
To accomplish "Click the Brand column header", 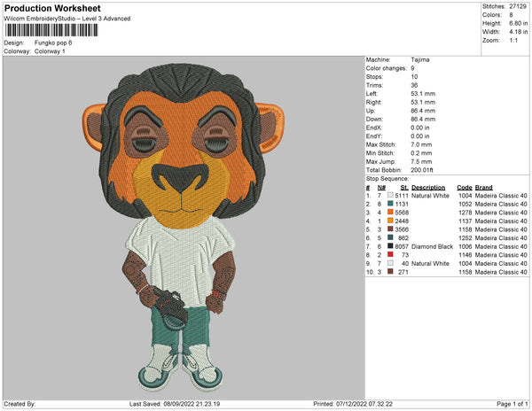I will (484, 188).
